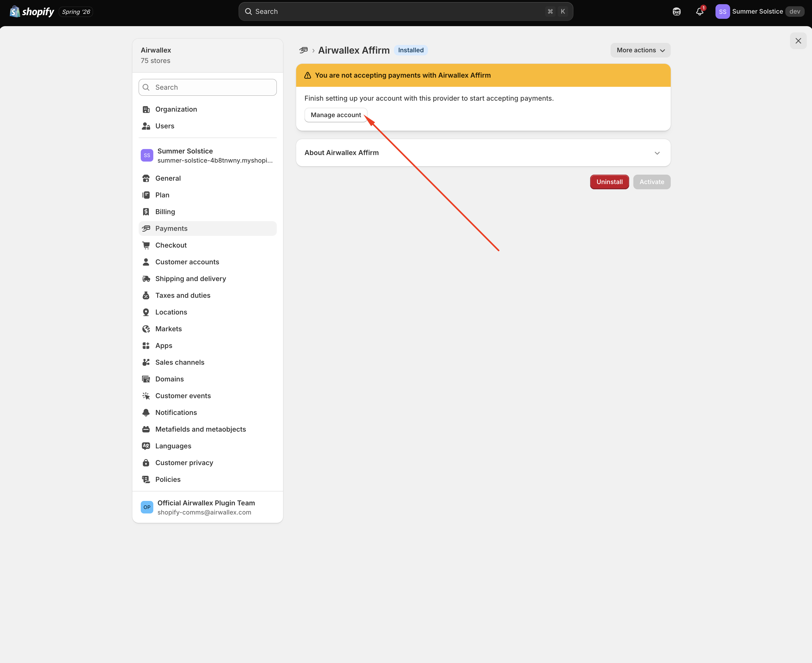Screen dimensions: 812x663
Task: Open the Summer Solstice account menu
Action: tap(760, 12)
